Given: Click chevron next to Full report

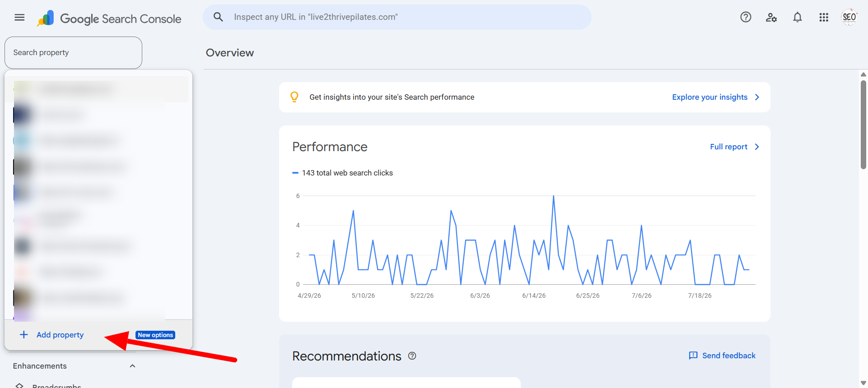Looking at the screenshot, I should 757,147.
